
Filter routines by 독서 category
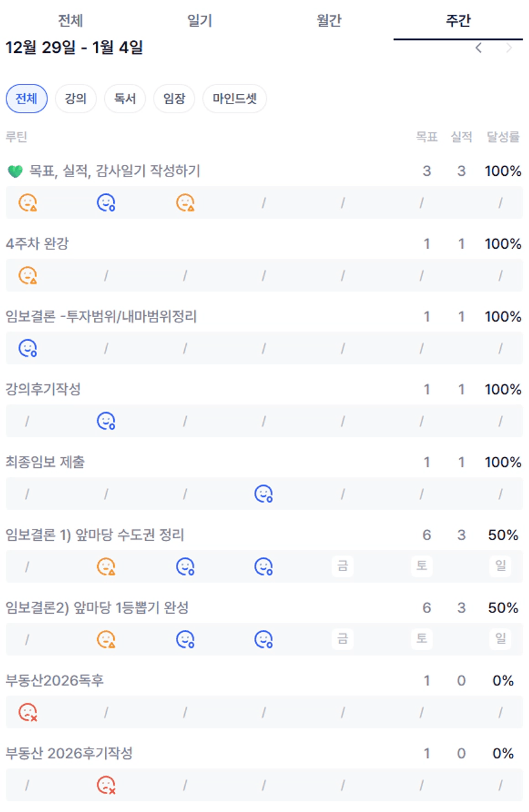click(125, 99)
